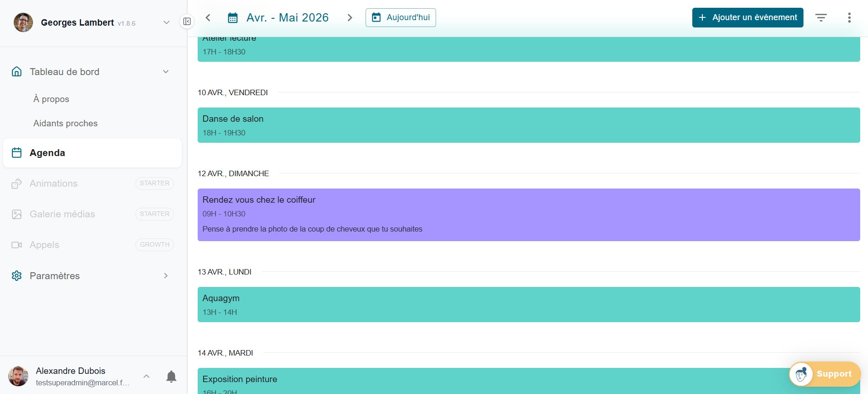This screenshot has width=868, height=394.
Task: Click 13H - 14H time text
Action: (220, 312)
